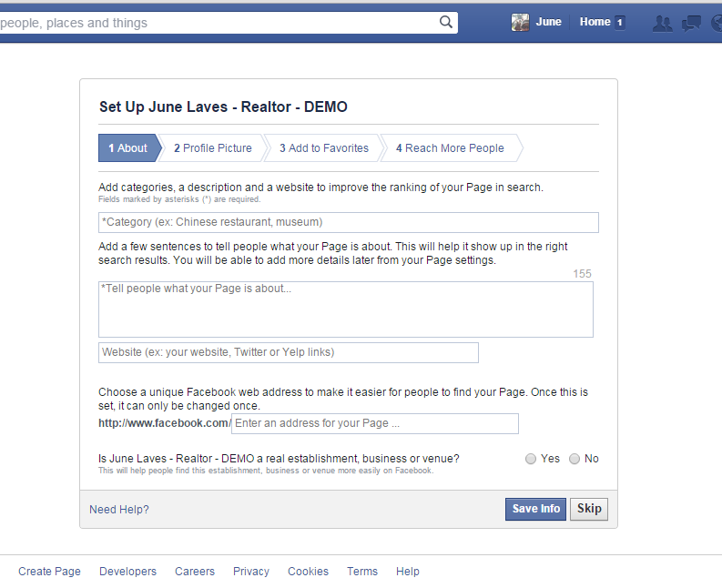Click the search magnifier icon
Image resolution: width=722 pixels, height=588 pixels.
click(446, 22)
